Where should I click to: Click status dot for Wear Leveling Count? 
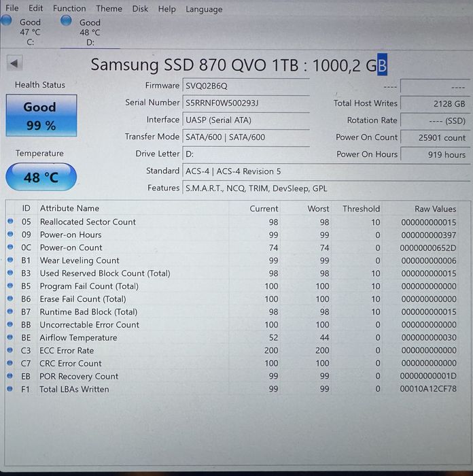10,260
